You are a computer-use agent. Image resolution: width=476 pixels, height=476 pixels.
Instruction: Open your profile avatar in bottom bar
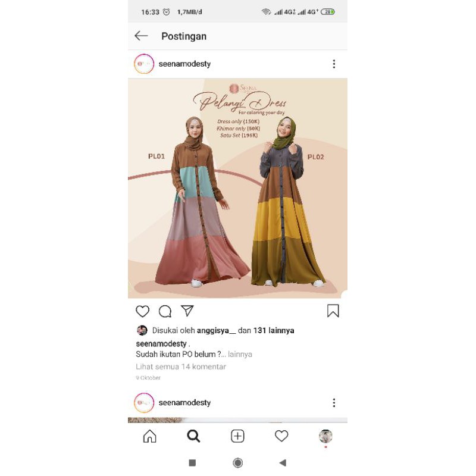click(325, 436)
